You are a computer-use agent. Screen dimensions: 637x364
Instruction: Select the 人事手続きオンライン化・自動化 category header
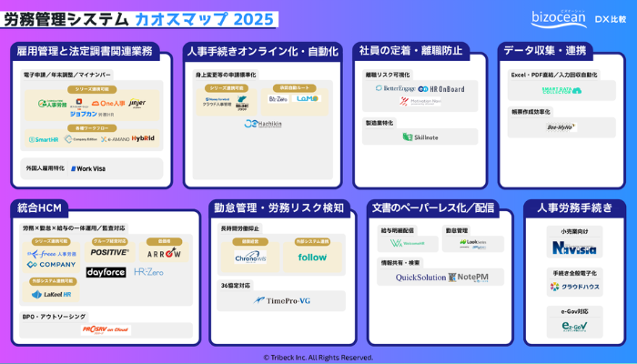(x=263, y=52)
